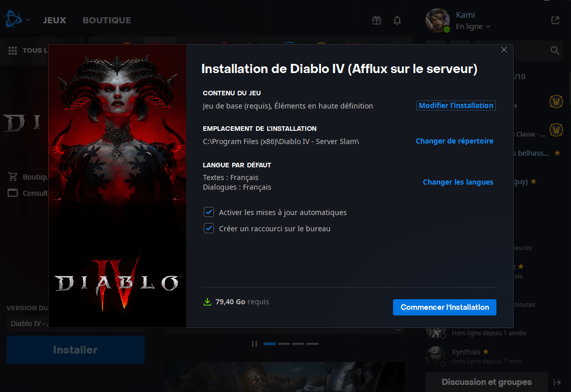Click the Battle.net logo icon
The image size is (571, 392).
[x=12, y=20]
